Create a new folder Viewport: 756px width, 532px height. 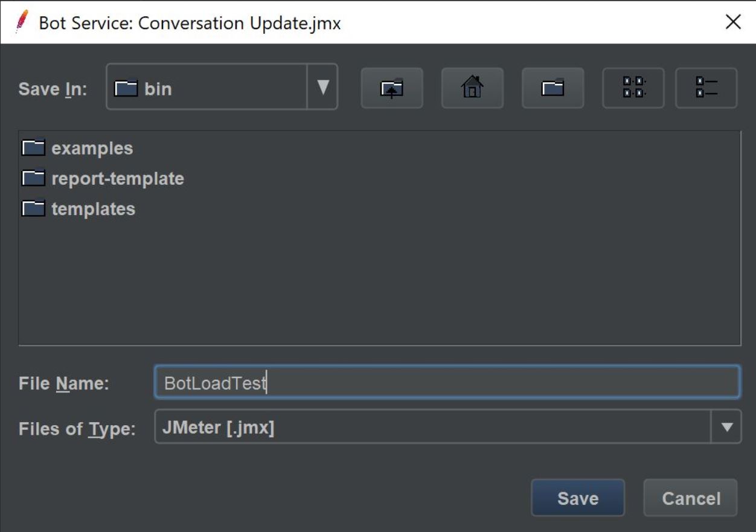pyautogui.click(x=553, y=88)
